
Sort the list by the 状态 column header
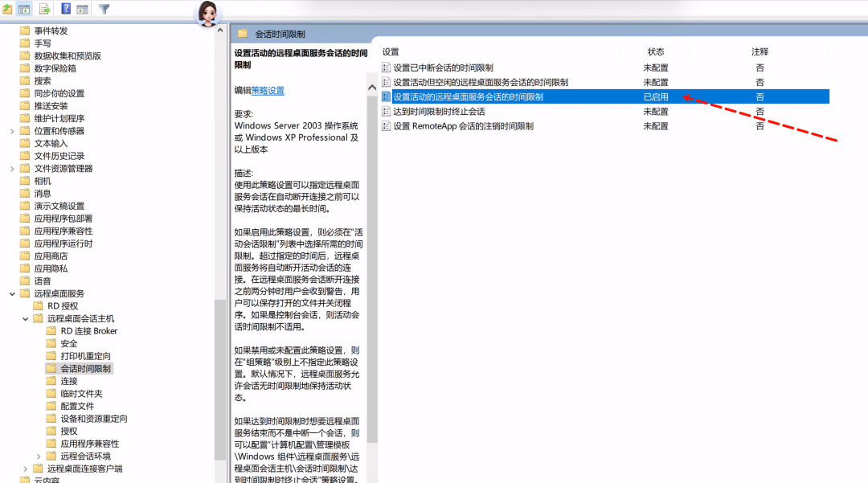(x=656, y=51)
